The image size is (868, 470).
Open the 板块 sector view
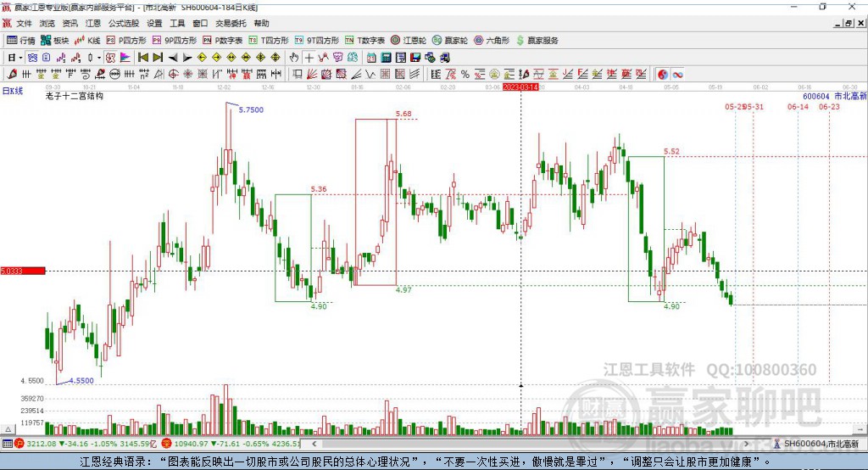[54, 40]
